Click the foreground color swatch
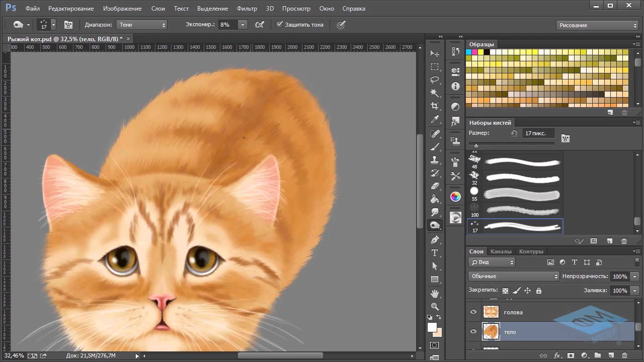The width and height of the screenshot is (644, 362). [x=432, y=327]
